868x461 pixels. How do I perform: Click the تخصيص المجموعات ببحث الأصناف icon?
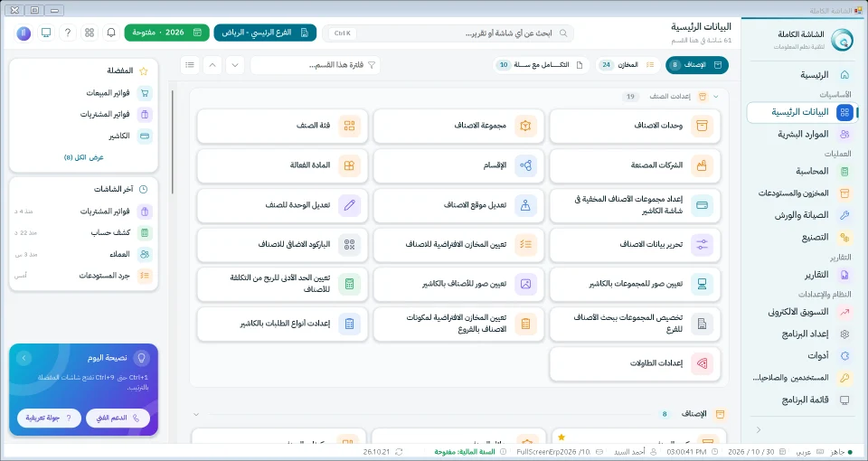702,325
